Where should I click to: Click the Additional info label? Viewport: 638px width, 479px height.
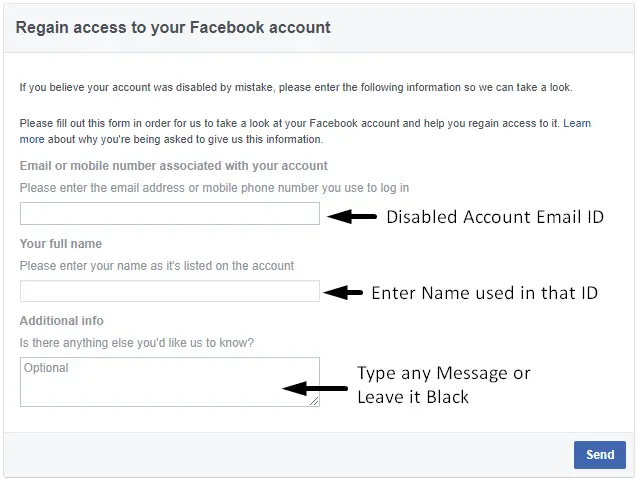pos(62,321)
